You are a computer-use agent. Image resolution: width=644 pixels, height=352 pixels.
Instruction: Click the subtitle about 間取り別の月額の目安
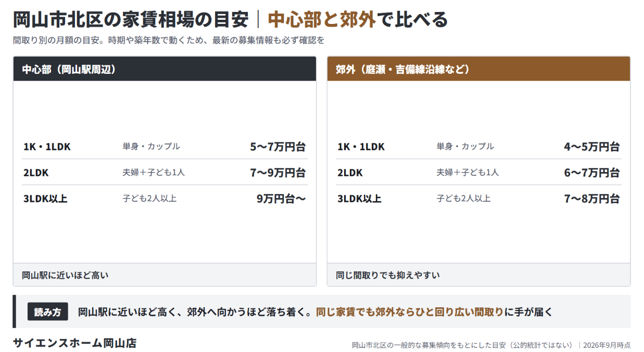[x=169, y=40]
